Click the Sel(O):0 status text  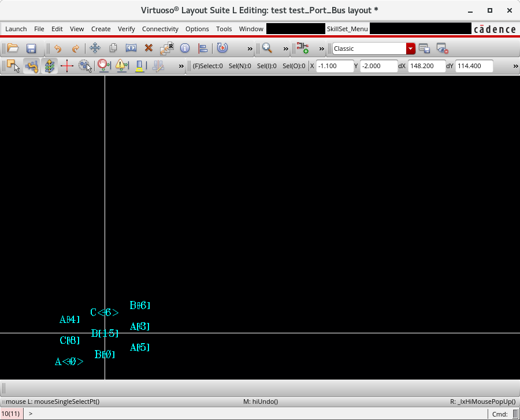coord(294,66)
